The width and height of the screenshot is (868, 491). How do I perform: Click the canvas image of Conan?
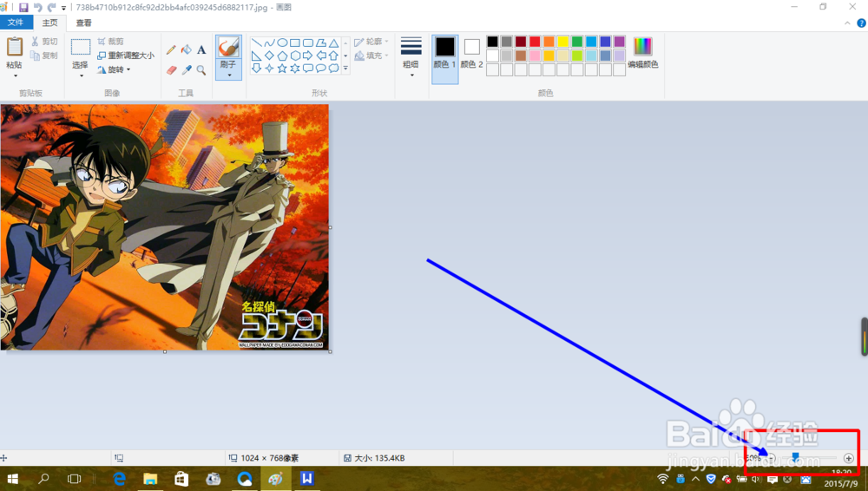[164, 227]
